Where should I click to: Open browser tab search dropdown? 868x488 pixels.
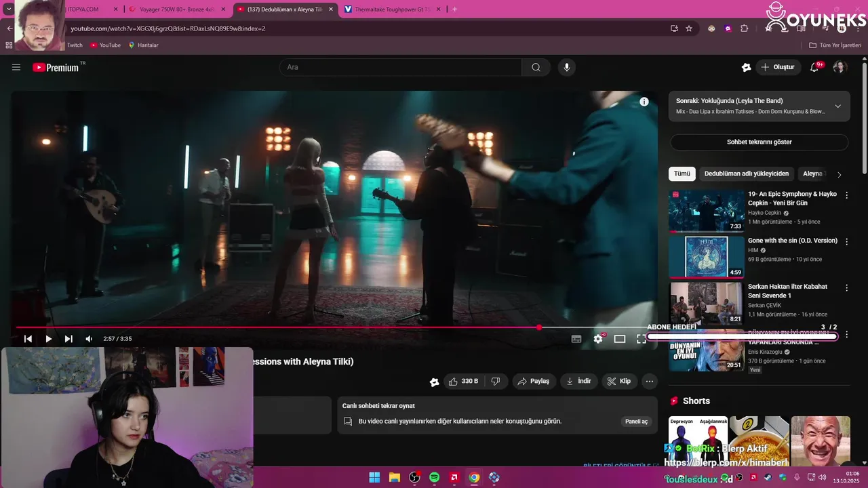(x=8, y=9)
